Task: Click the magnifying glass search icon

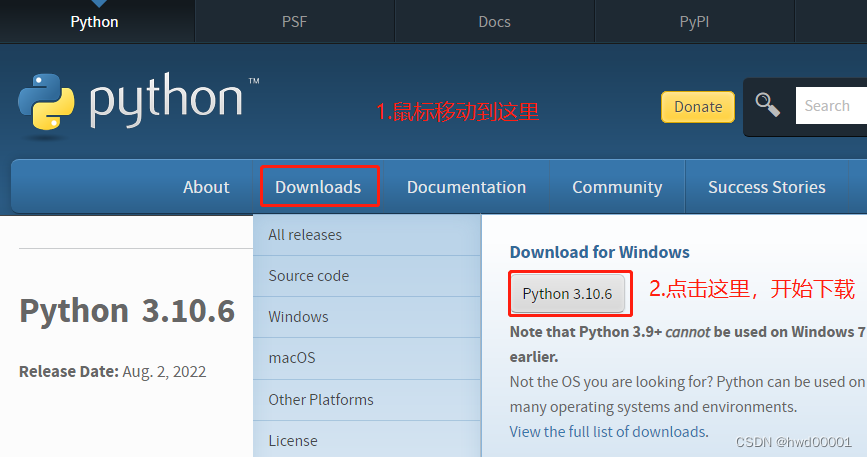Action: coord(767,105)
